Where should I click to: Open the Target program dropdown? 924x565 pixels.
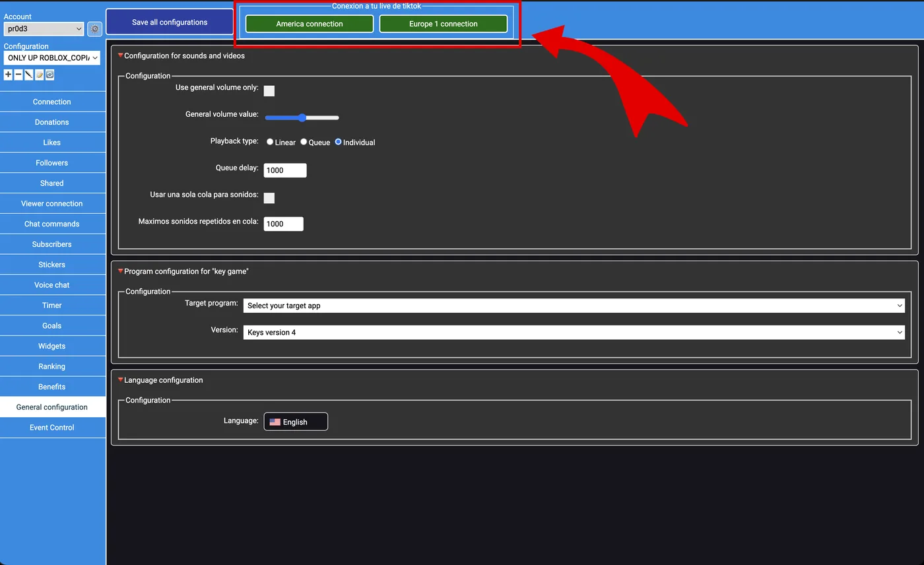[574, 306]
